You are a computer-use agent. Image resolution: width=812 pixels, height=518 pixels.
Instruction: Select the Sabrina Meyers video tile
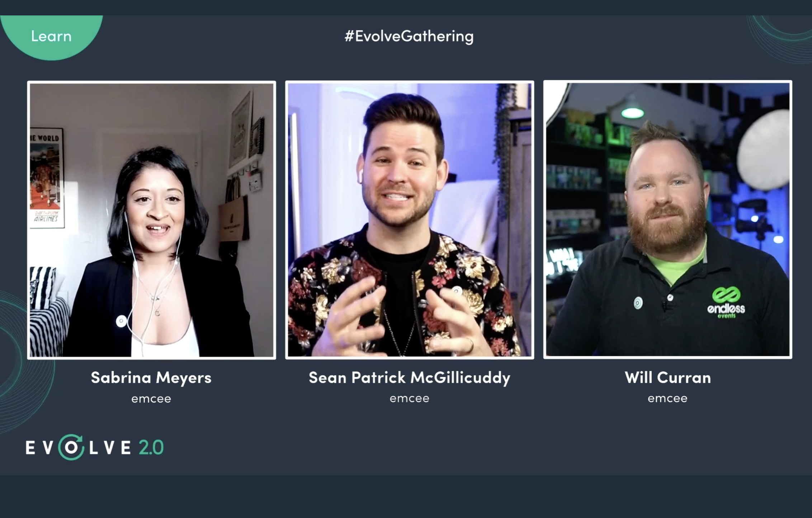[x=152, y=220]
